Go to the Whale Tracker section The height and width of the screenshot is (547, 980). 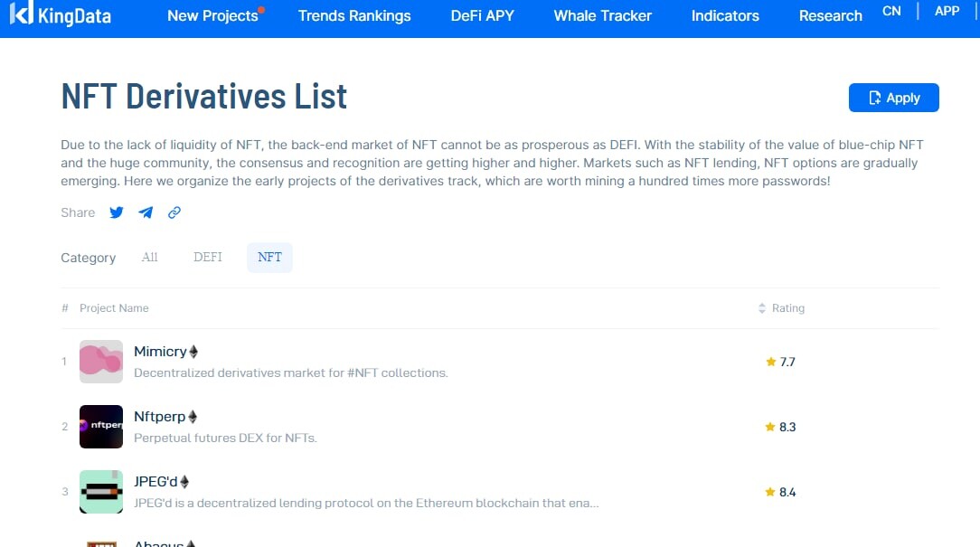click(x=602, y=15)
